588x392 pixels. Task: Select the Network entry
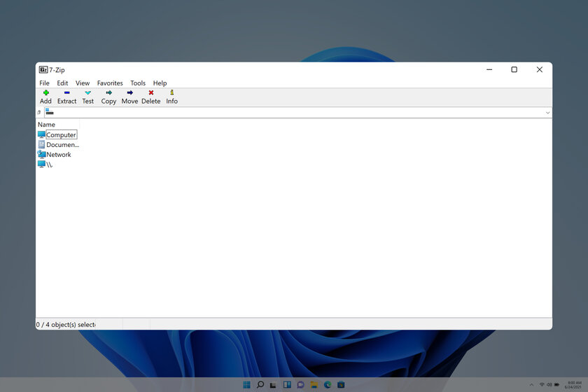click(59, 154)
